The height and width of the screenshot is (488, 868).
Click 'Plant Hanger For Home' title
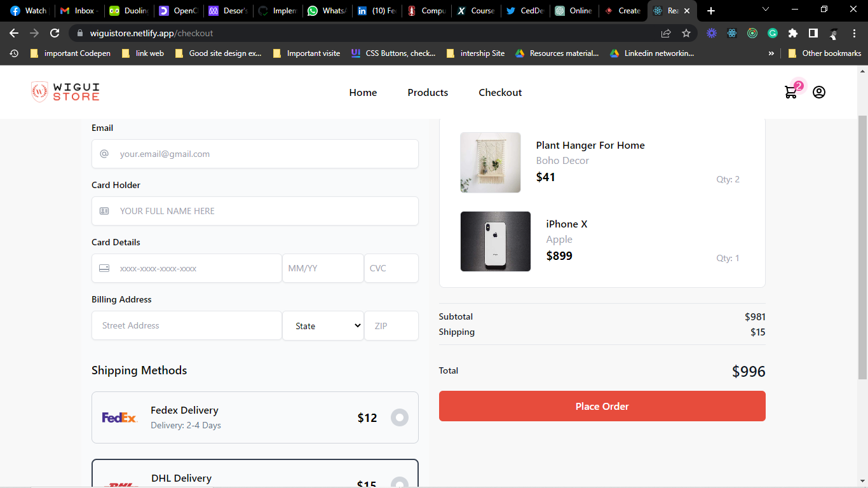click(x=590, y=145)
